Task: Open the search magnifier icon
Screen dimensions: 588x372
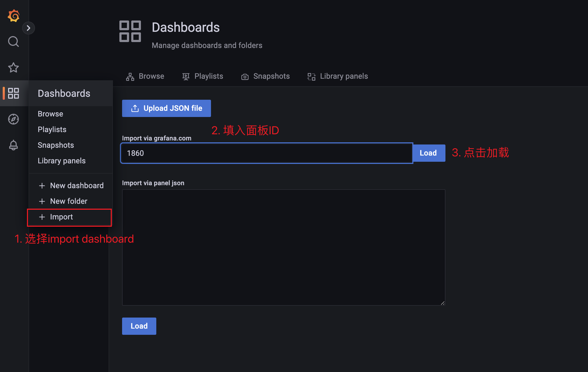Action: coord(13,42)
